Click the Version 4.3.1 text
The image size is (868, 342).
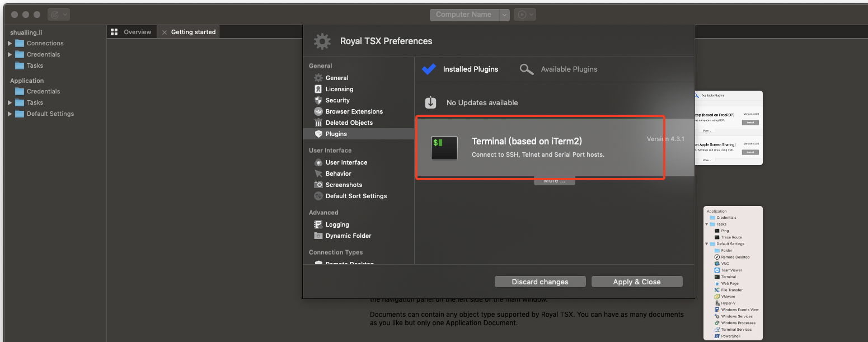point(665,139)
